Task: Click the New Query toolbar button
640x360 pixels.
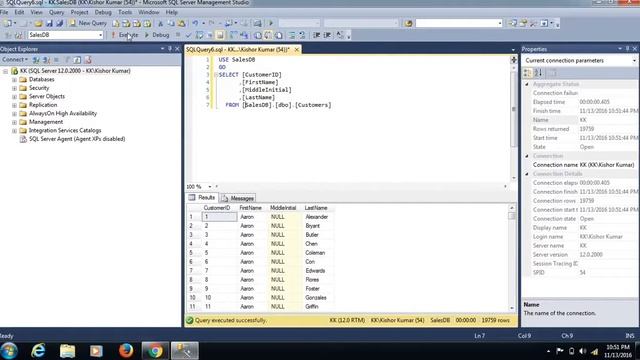Action: 88,23
